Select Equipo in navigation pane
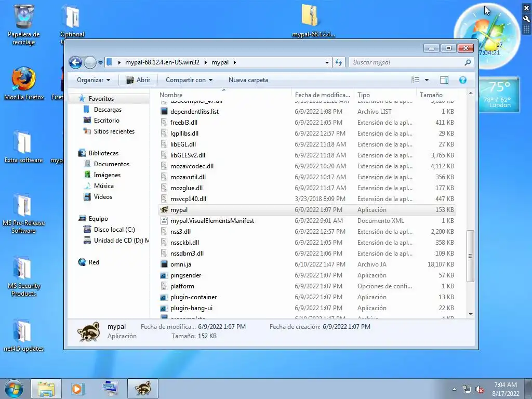The height and width of the screenshot is (399, 532). (98, 219)
